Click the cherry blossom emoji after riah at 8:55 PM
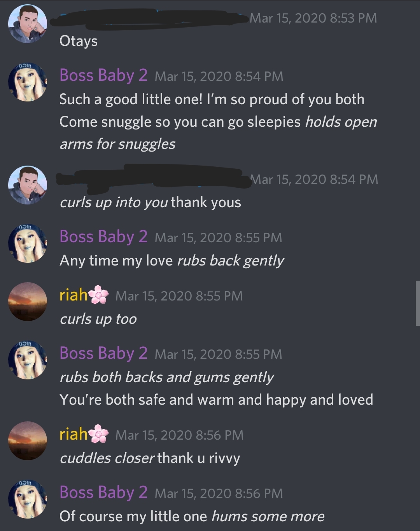Viewport: 420px width, 531px height. 99,295
